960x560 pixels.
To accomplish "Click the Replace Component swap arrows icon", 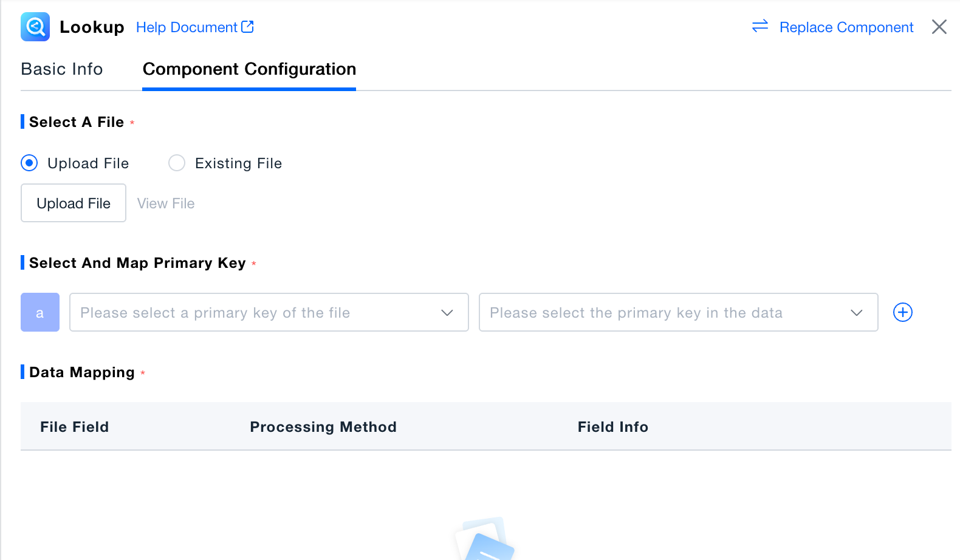I will (x=760, y=26).
